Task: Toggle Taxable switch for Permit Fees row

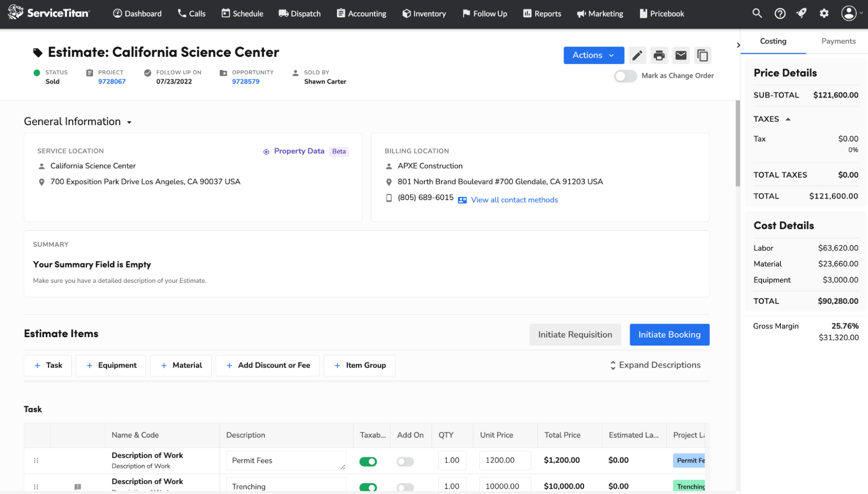Action: click(x=368, y=461)
